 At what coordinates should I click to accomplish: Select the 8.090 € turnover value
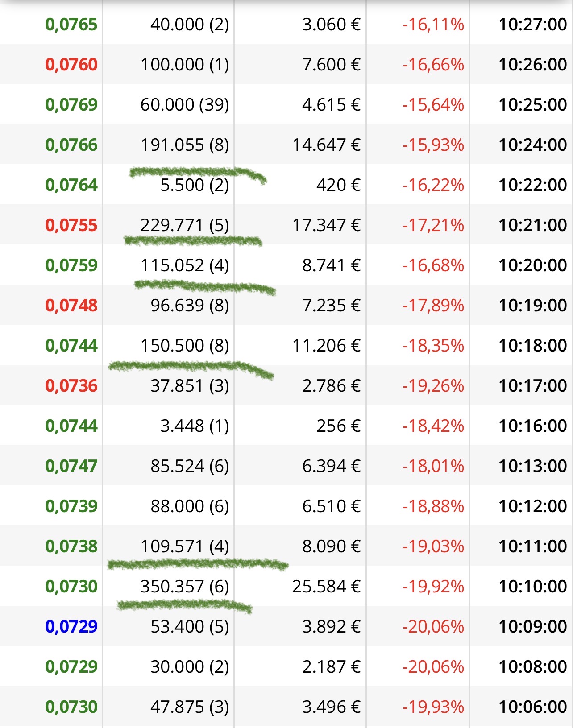click(x=331, y=546)
